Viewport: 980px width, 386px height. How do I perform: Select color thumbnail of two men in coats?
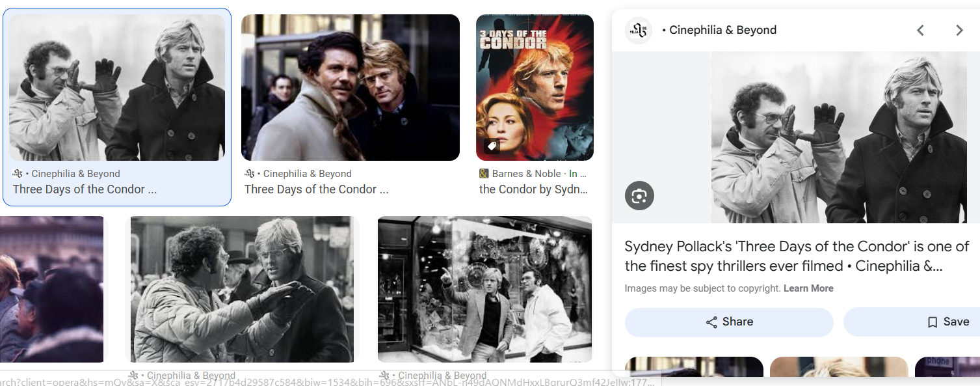351,87
